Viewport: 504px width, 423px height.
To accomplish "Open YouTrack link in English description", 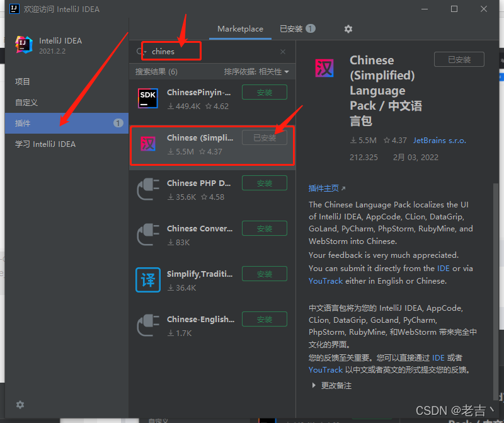I will (x=326, y=281).
